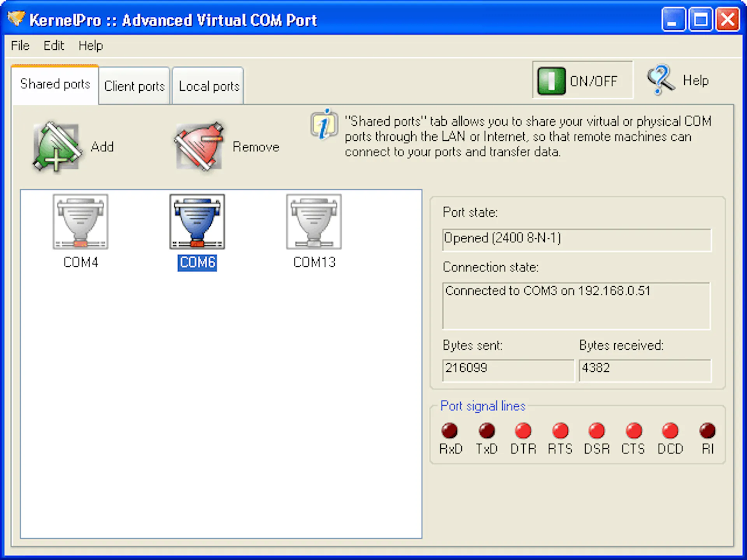747x560 pixels.
Task: Click the Connection state text box
Action: click(576, 306)
